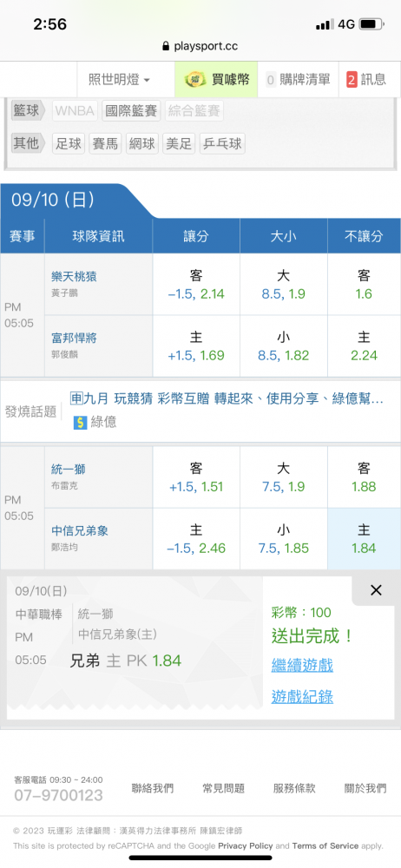The height and width of the screenshot is (868, 401).
Task: Tap the lock icon beside playsport.cc
Action: point(166,47)
